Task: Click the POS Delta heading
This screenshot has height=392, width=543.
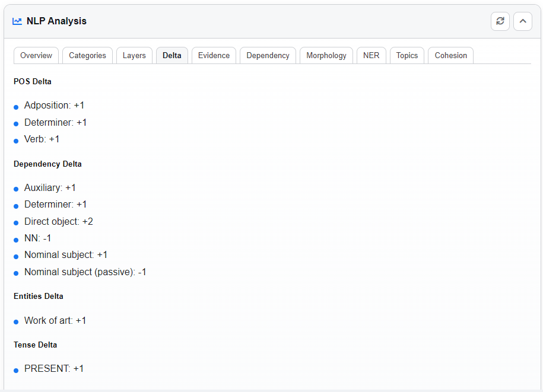Action: point(33,81)
